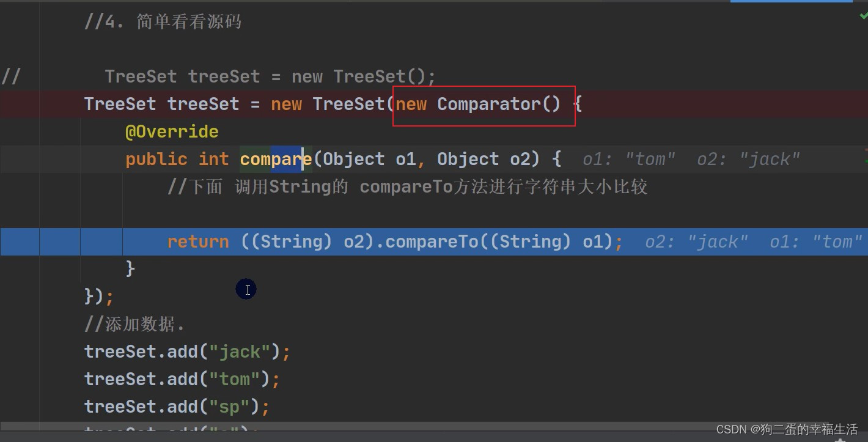
Task: Click the o2: "jack" hint on compare line
Action: click(749, 160)
